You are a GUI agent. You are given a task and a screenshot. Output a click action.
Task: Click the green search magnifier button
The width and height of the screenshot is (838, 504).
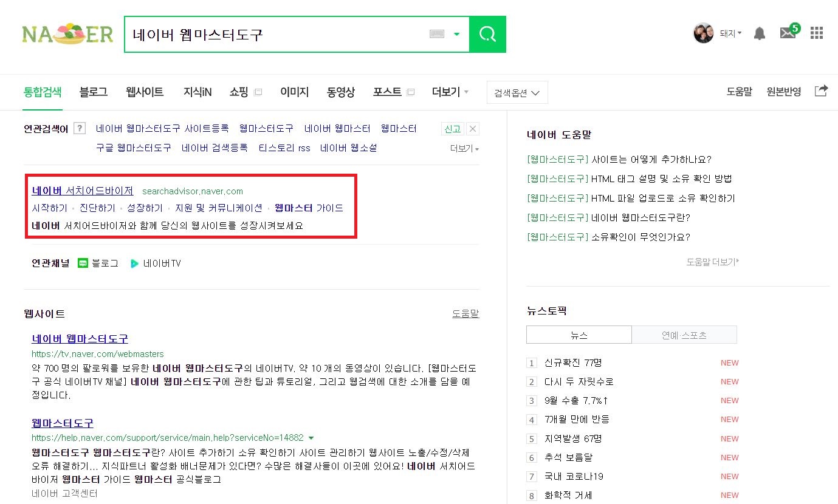487,34
